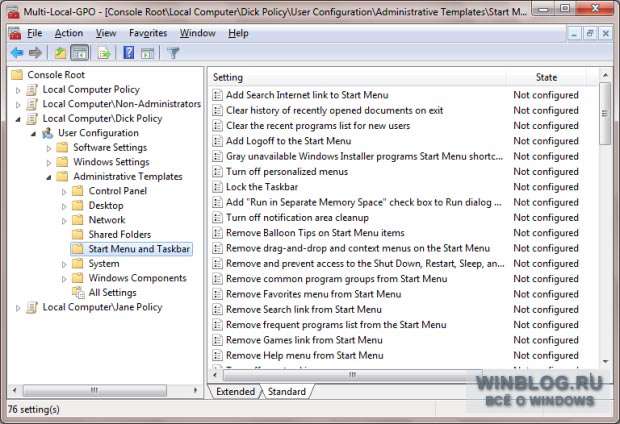Expand Local Computer\Non-Administrators node

(18, 105)
